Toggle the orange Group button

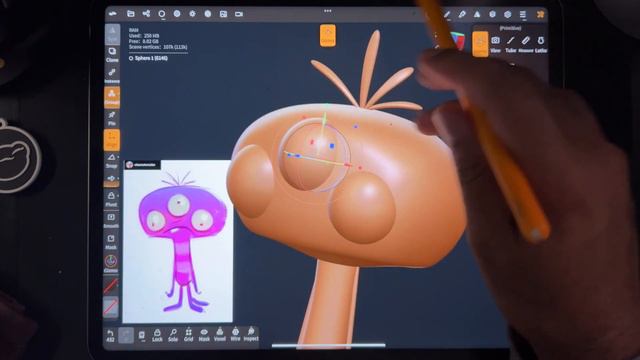112,97
